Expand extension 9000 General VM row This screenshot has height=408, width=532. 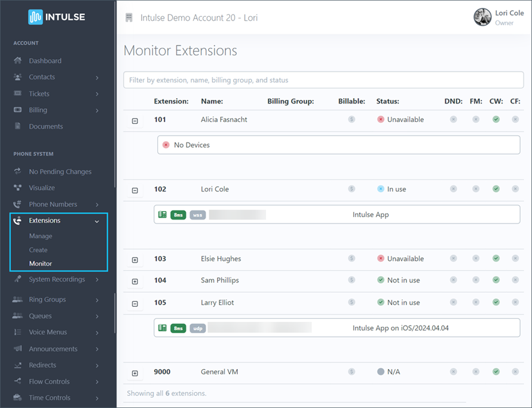pyautogui.click(x=134, y=373)
